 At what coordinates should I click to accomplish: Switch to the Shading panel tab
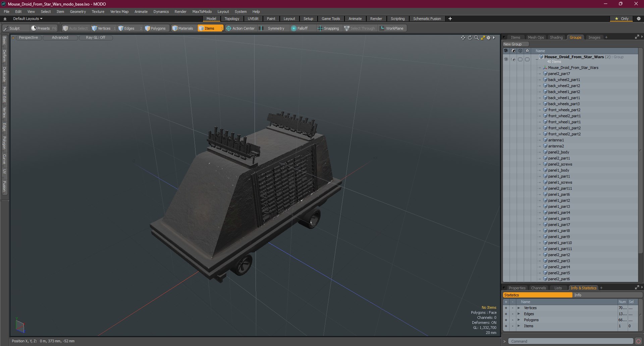[x=556, y=38]
